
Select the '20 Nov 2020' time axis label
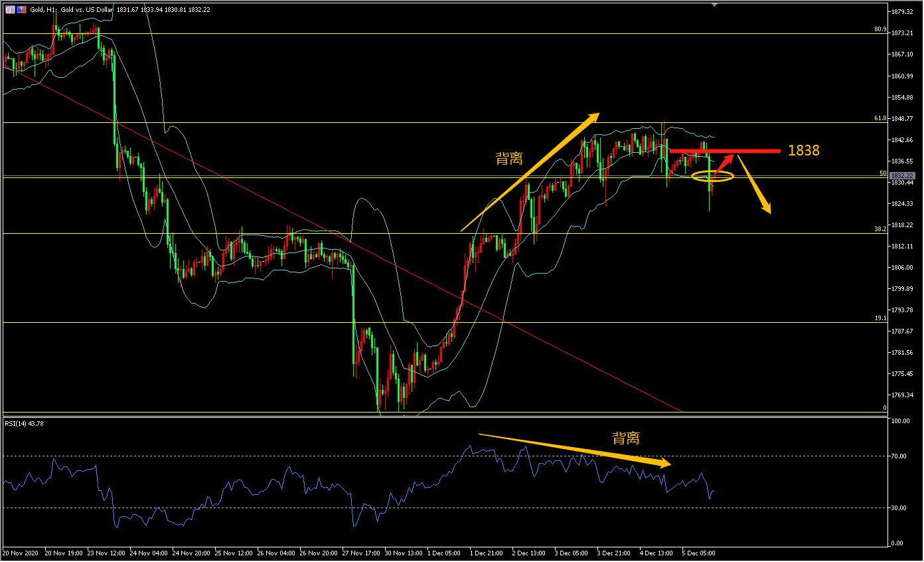coord(21,553)
